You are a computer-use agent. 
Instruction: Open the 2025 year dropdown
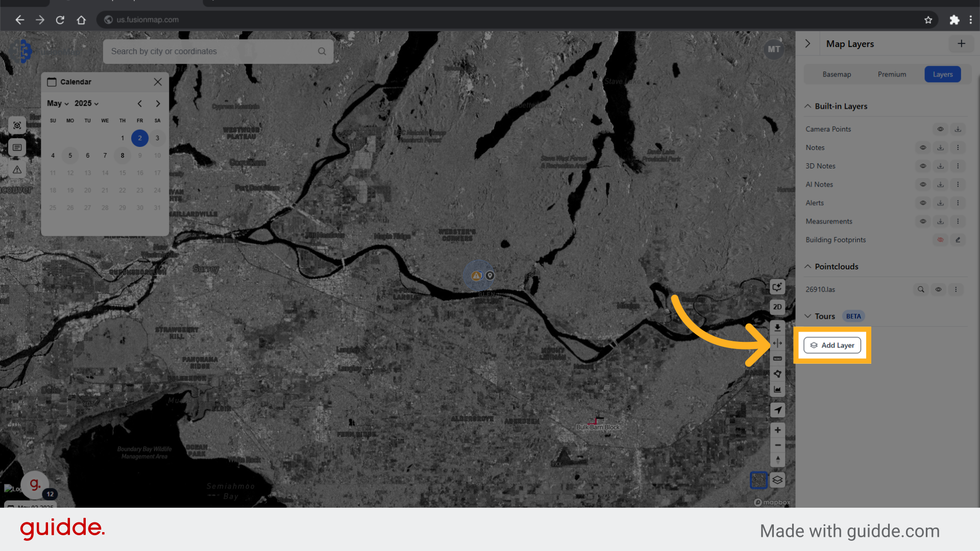86,103
